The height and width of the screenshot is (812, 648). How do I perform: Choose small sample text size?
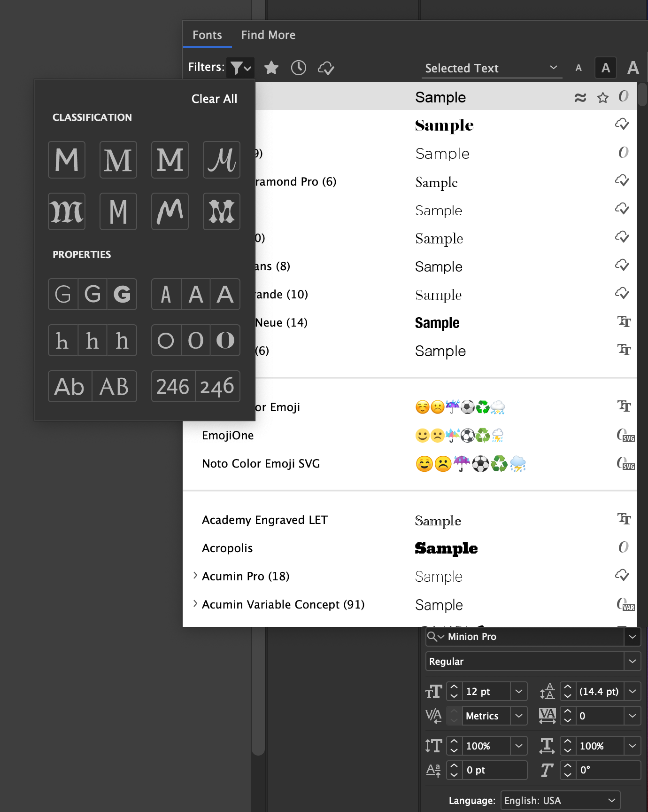pos(579,68)
